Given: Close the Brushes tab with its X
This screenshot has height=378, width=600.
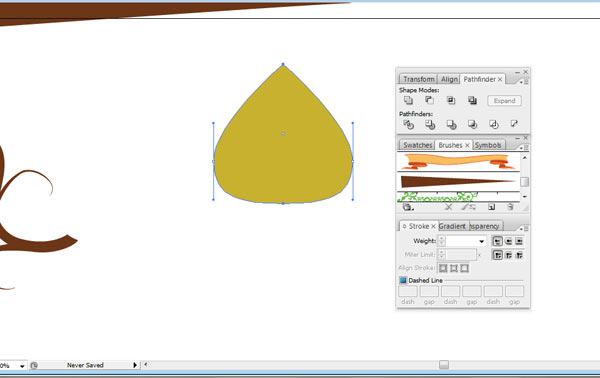Looking at the screenshot, I should [467, 145].
